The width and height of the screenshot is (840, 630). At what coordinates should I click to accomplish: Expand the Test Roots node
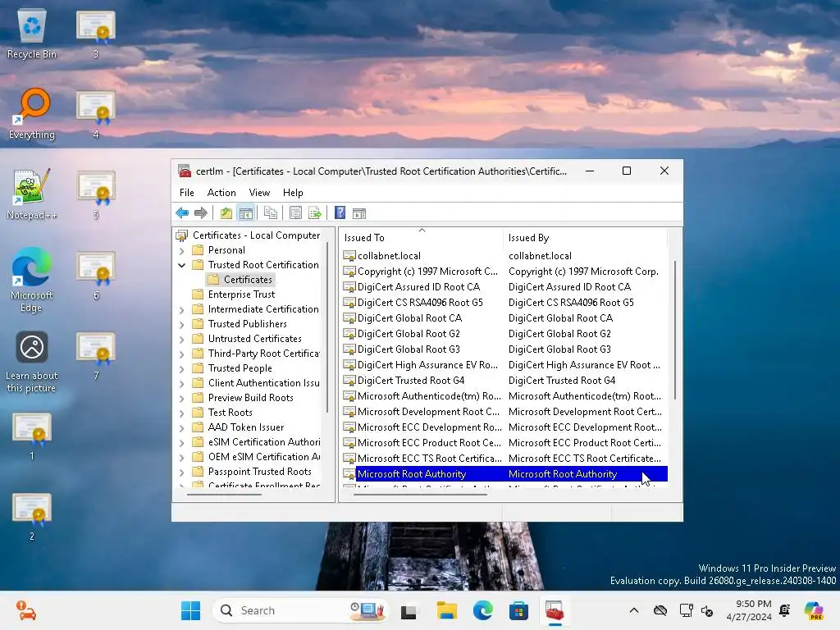tap(181, 413)
